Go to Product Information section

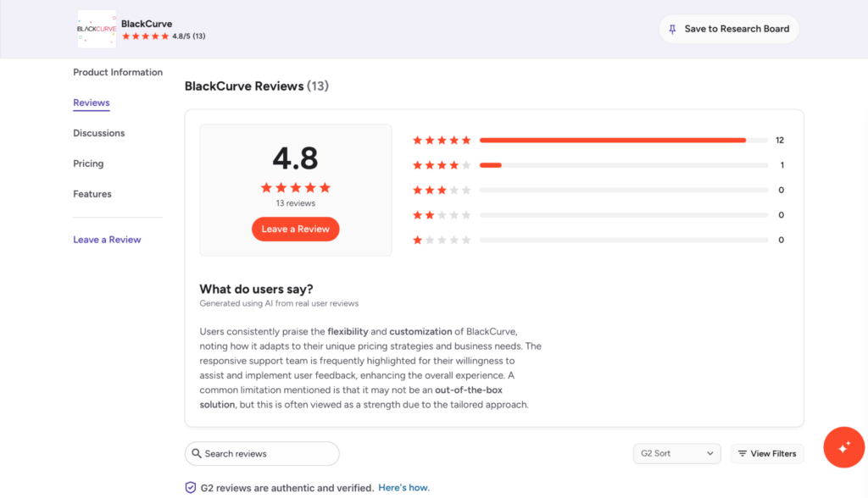[x=118, y=72]
